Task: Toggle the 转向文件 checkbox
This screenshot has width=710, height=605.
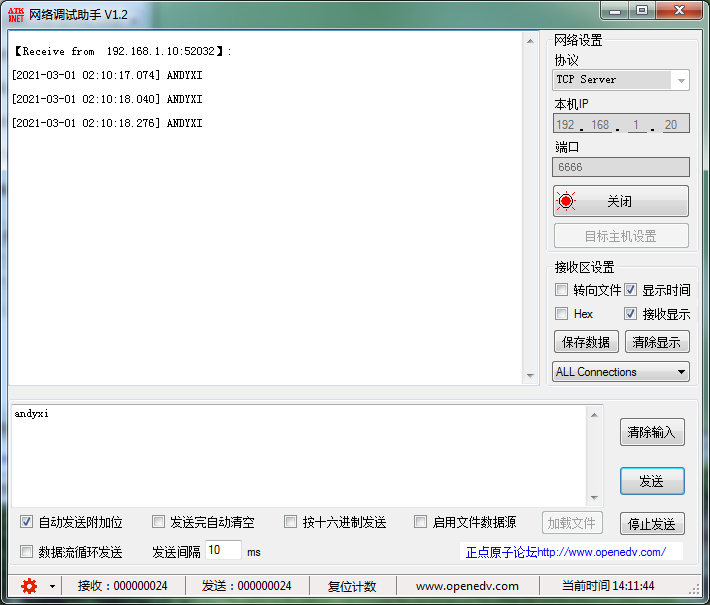Action: (561, 290)
